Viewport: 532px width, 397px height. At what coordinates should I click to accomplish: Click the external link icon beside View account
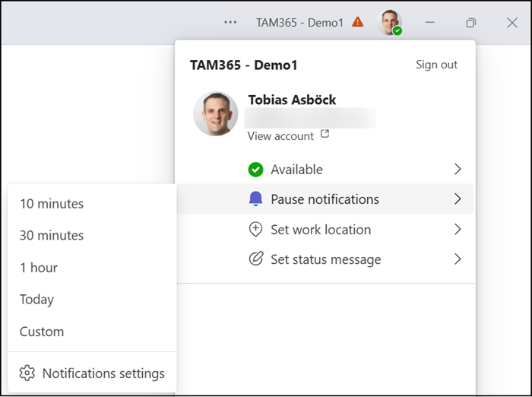[325, 134]
